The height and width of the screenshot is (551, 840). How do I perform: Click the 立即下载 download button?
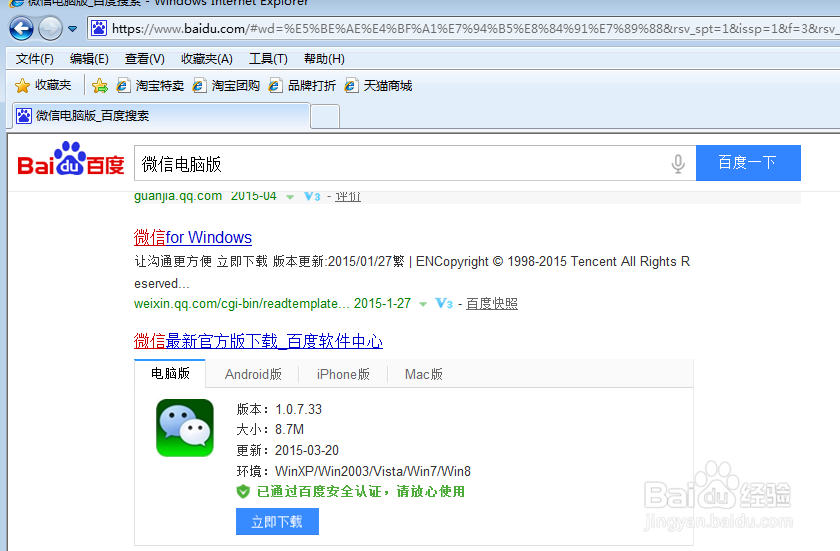tap(278, 522)
